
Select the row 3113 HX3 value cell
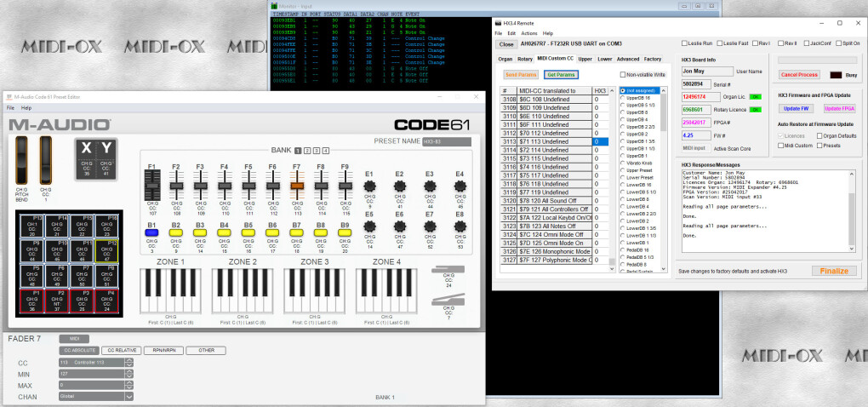coord(600,141)
